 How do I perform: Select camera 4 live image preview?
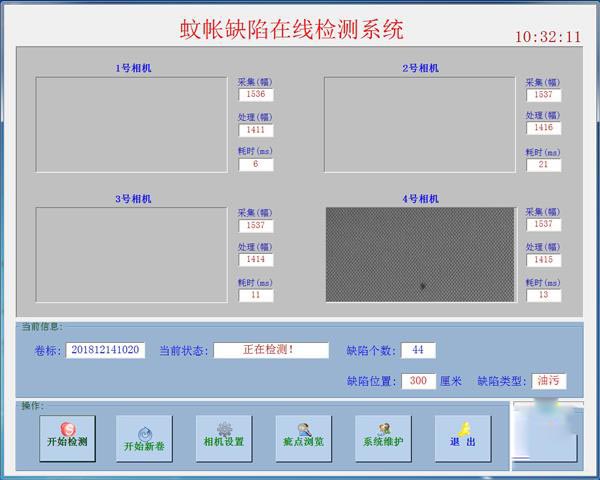click(x=420, y=254)
